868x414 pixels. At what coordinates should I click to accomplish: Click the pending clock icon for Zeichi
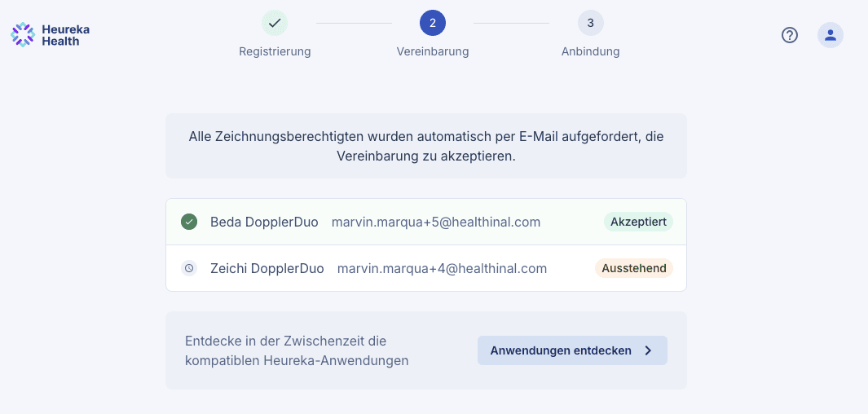(189, 268)
